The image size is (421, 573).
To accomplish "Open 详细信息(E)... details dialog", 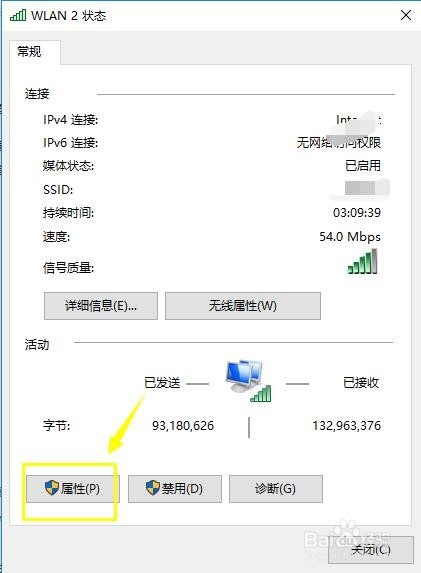I will pyautogui.click(x=101, y=306).
